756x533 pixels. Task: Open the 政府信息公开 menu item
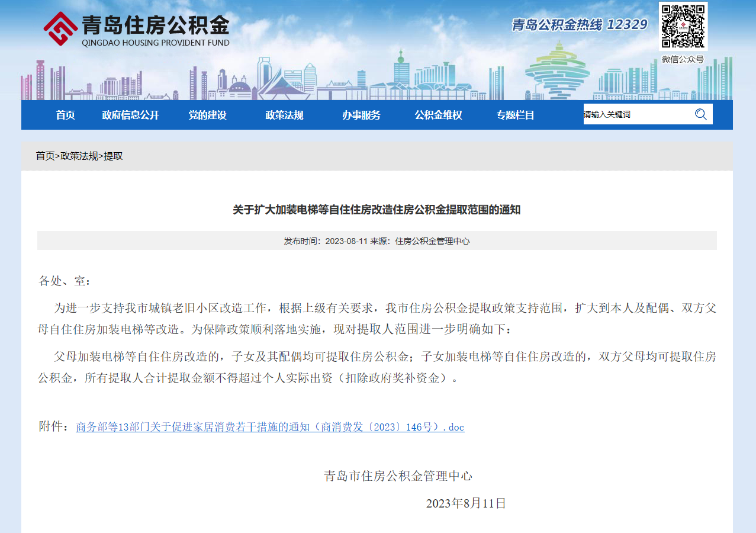pos(130,115)
